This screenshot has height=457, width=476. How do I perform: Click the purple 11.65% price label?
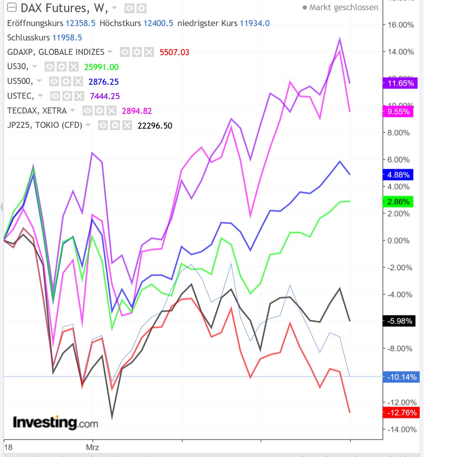tap(400, 84)
